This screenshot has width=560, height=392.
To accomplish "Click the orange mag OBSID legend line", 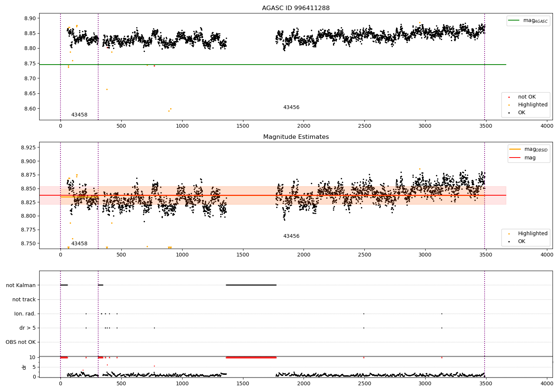I will point(515,149).
